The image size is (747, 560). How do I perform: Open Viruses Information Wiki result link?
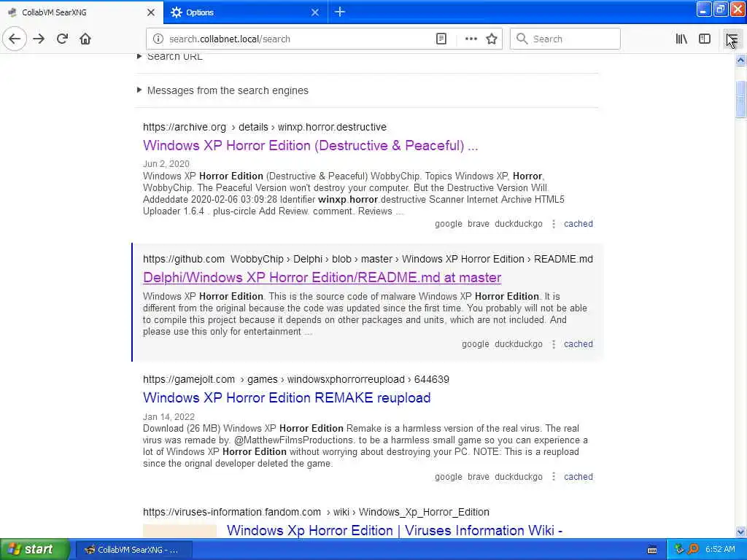click(x=395, y=530)
